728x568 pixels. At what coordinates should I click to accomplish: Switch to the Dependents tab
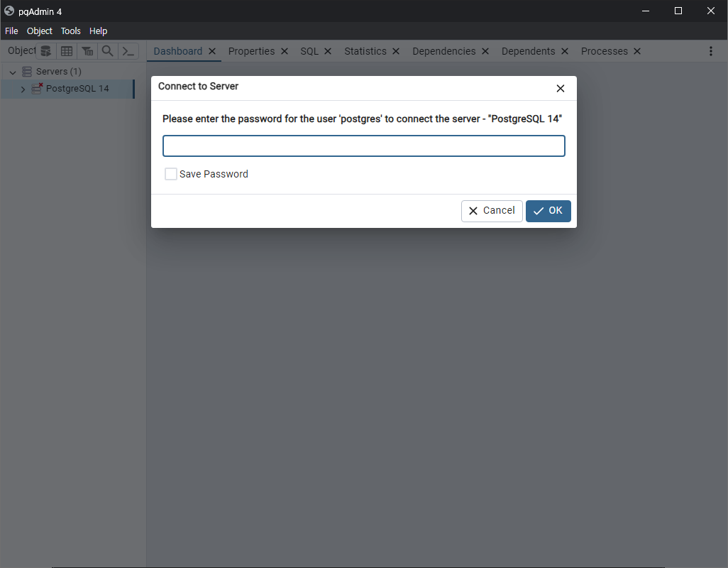click(x=528, y=51)
